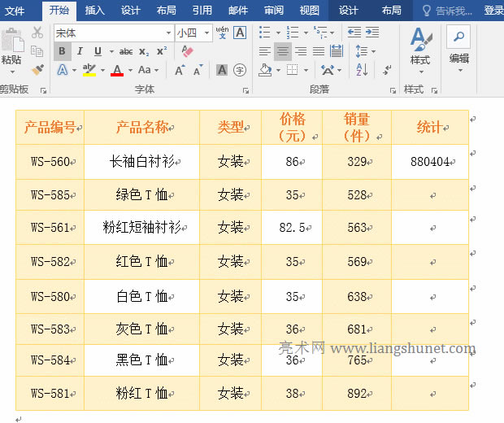Open the 审阅 tab
Viewport: 504px width, 423px height.
pyautogui.click(x=274, y=11)
